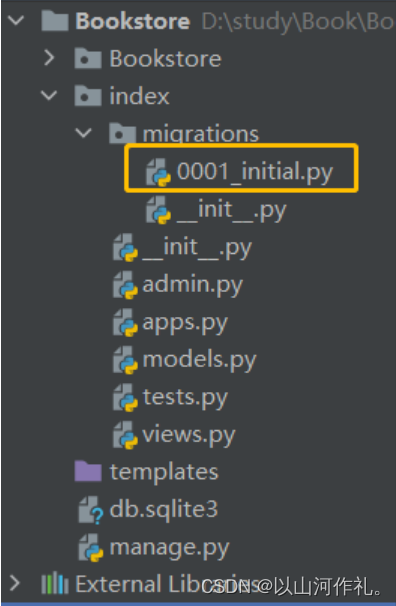Select the index package __init__.py file
396x606 pixels.
click(x=197, y=247)
